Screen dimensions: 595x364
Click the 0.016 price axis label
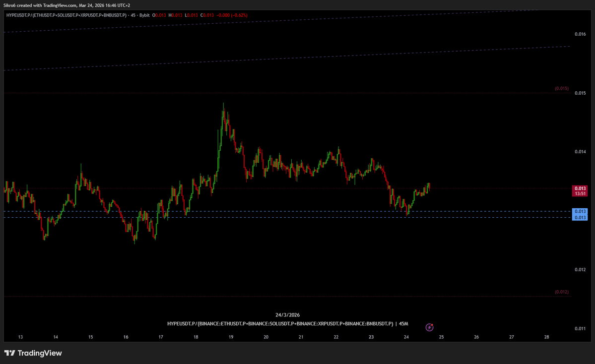click(x=580, y=34)
